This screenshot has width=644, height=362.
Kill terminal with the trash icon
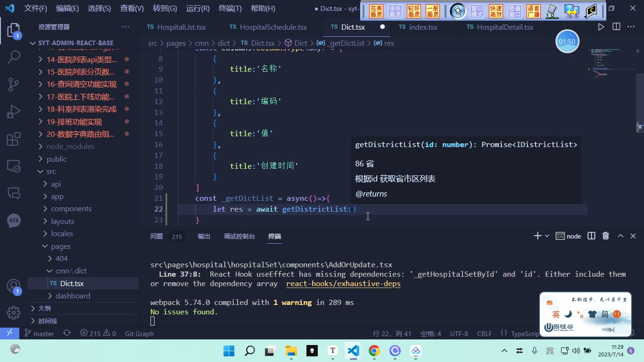606,236
